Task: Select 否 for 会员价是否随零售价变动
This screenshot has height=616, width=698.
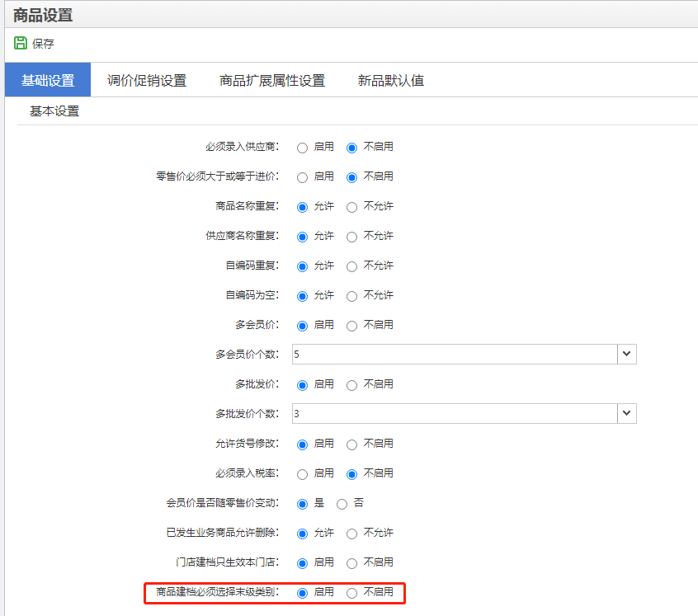Action: (x=342, y=504)
